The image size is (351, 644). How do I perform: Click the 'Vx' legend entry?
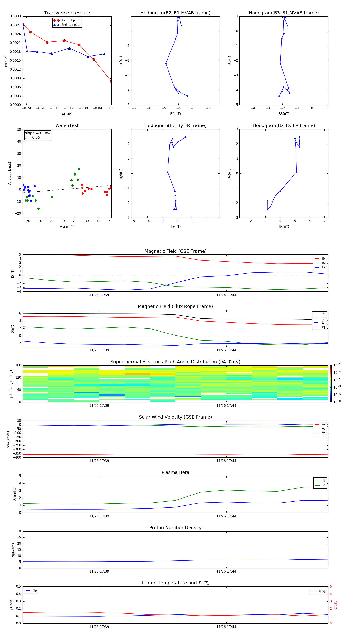(x=320, y=424)
